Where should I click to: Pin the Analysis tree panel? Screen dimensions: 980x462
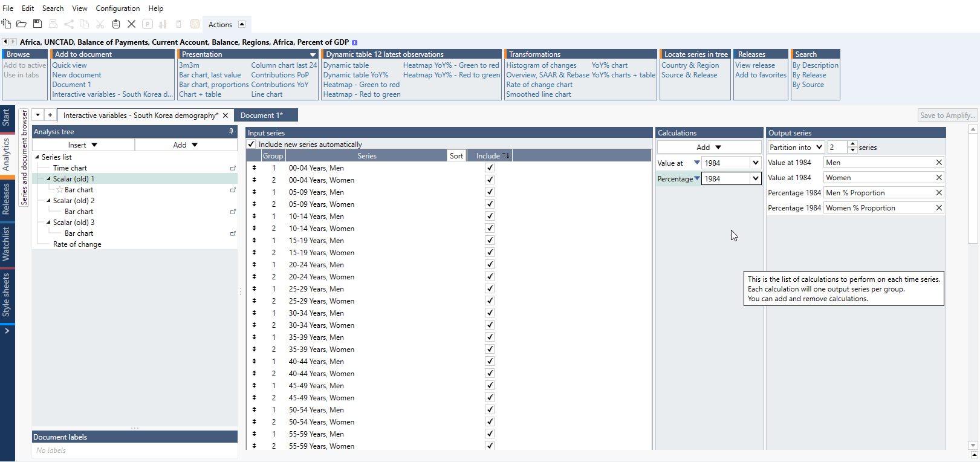(x=231, y=131)
